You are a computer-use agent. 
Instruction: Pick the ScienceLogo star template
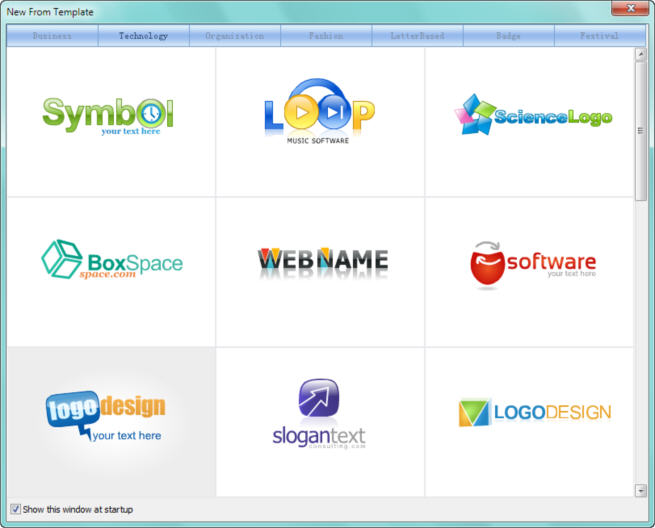point(530,121)
